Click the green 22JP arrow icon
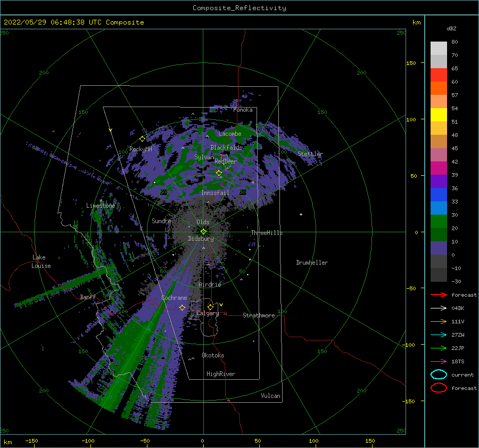Image resolution: width=479 pixels, height=448 pixels. [x=439, y=348]
